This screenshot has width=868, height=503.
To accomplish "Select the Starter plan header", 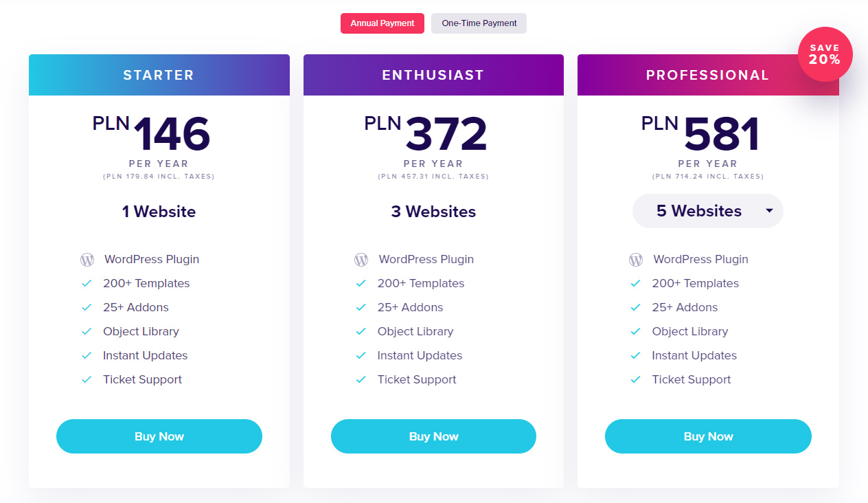I will tap(159, 75).
